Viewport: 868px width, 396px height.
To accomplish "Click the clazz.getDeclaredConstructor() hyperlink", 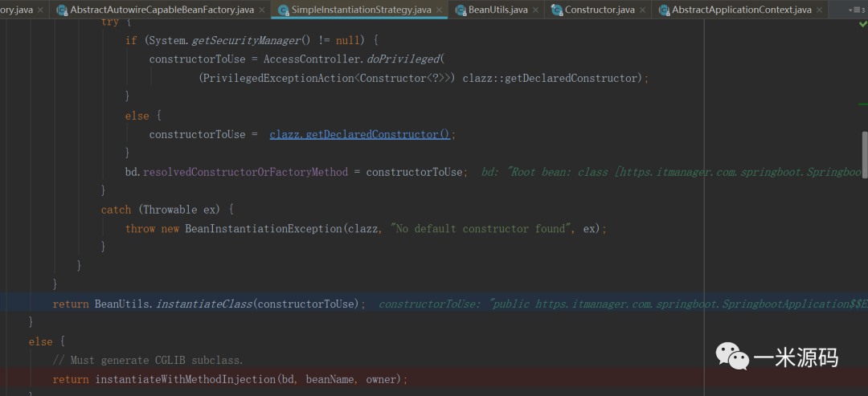I will (359, 134).
